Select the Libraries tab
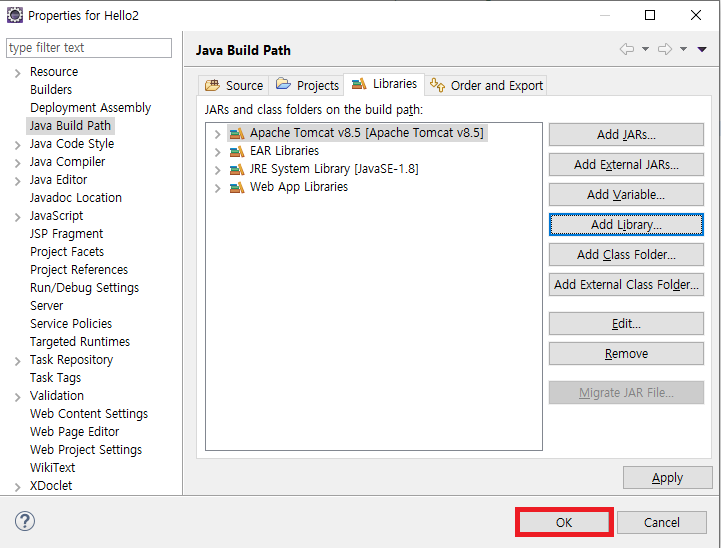 click(x=384, y=84)
